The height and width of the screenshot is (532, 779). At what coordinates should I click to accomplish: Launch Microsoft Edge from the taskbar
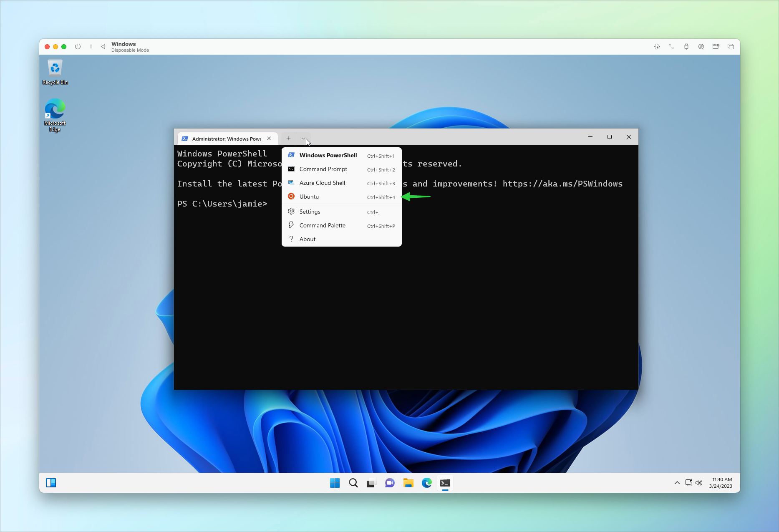(x=426, y=483)
